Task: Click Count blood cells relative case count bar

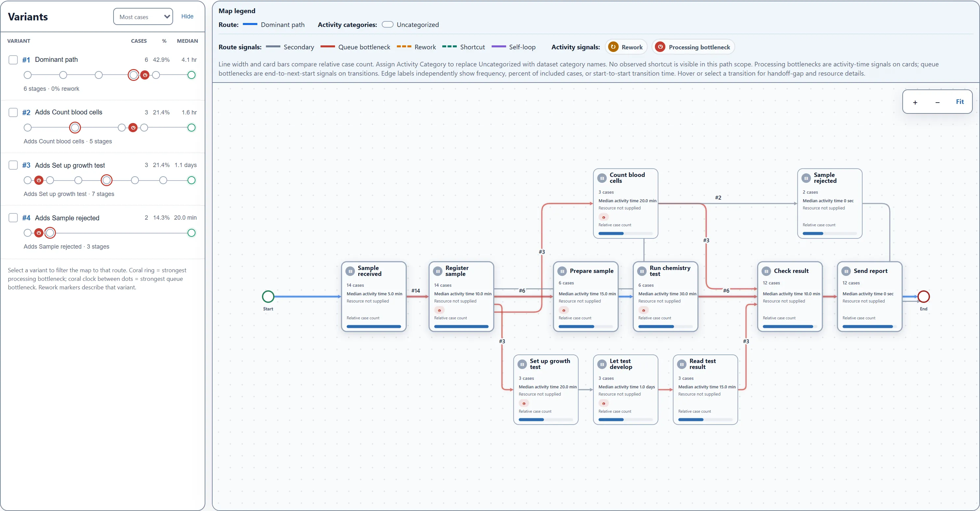Action: pyautogui.click(x=626, y=233)
